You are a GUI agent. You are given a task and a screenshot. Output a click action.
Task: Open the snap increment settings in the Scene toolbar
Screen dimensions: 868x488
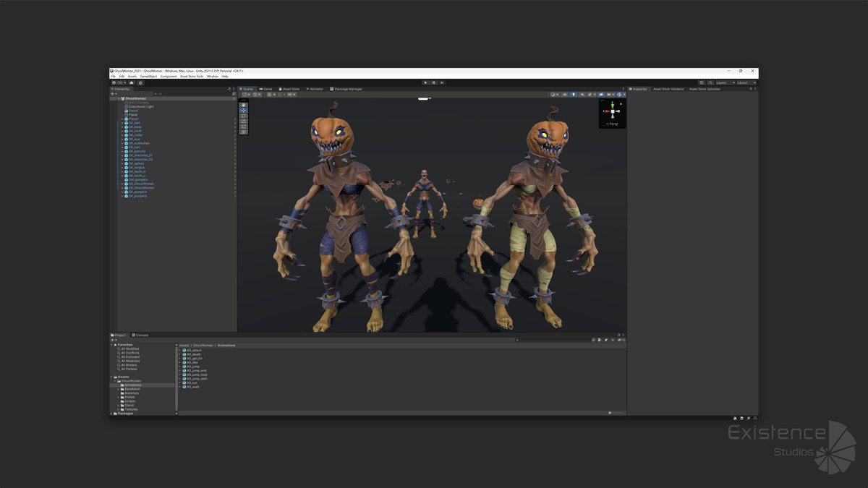291,95
